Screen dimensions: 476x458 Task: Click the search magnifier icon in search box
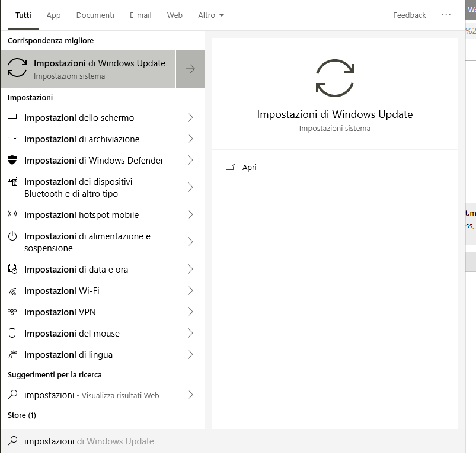pos(12,441)
